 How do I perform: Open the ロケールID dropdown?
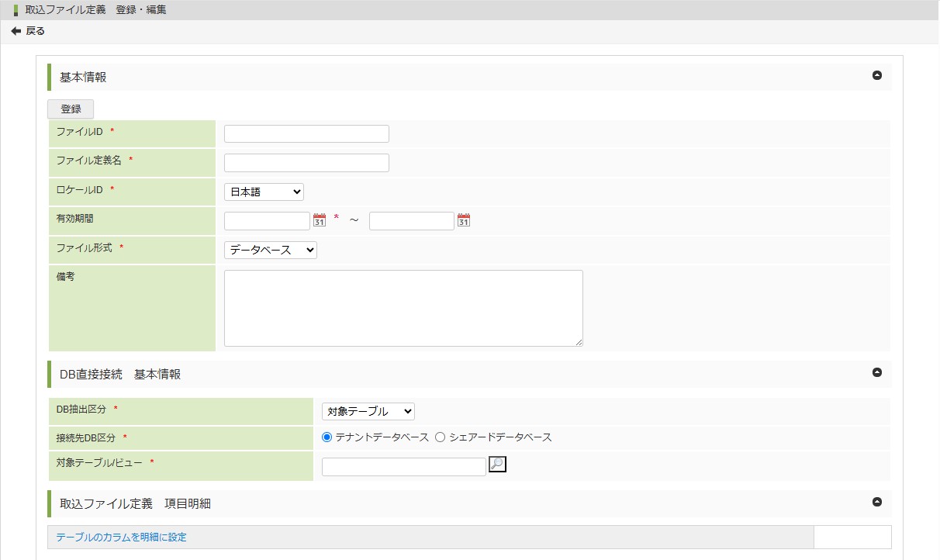264,192
